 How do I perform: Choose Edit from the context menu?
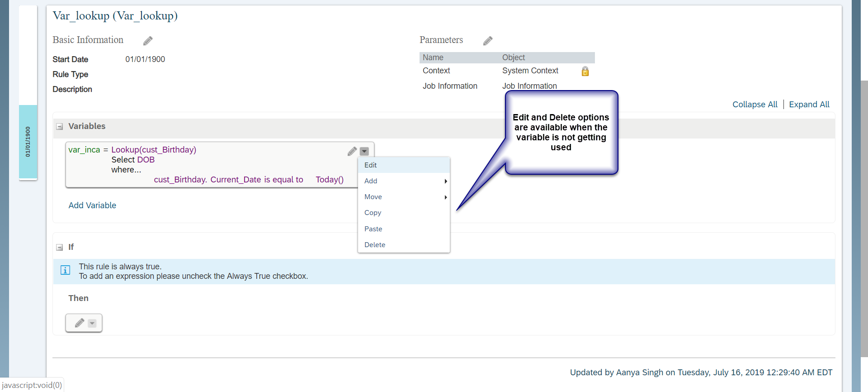404,165
